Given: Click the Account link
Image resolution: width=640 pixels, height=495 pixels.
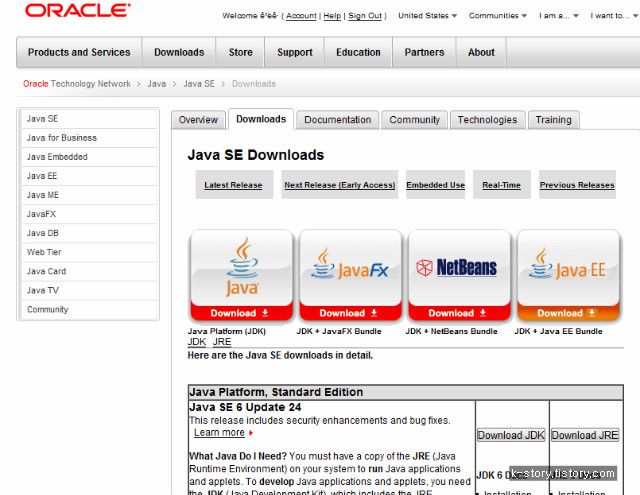Looking at the screenshot, I should [301, 16].
